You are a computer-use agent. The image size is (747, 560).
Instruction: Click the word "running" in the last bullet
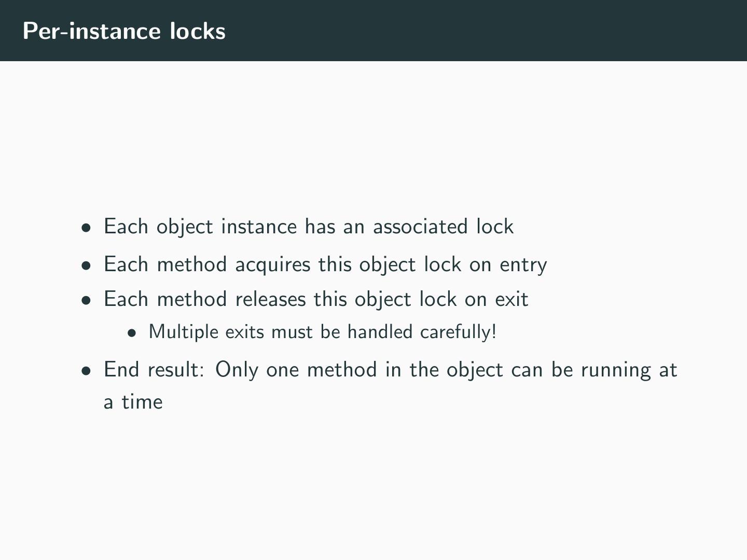click(615, 370)
